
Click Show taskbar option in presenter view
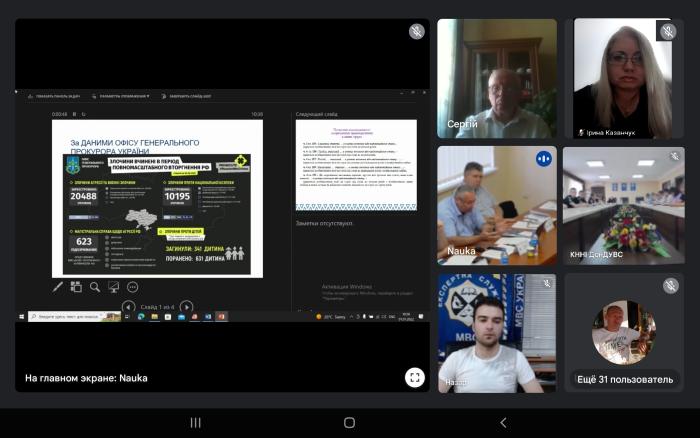(56, 96)
